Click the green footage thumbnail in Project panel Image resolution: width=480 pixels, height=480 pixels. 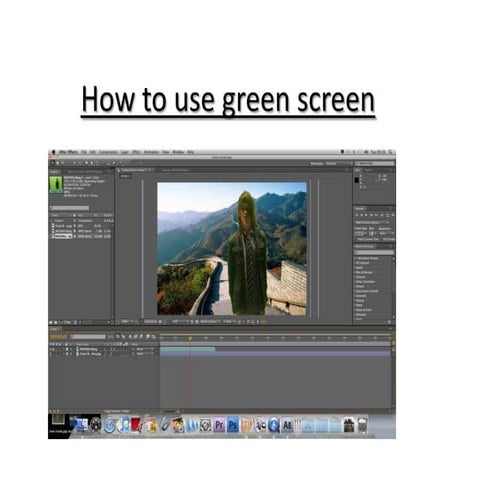pos(56,184)
